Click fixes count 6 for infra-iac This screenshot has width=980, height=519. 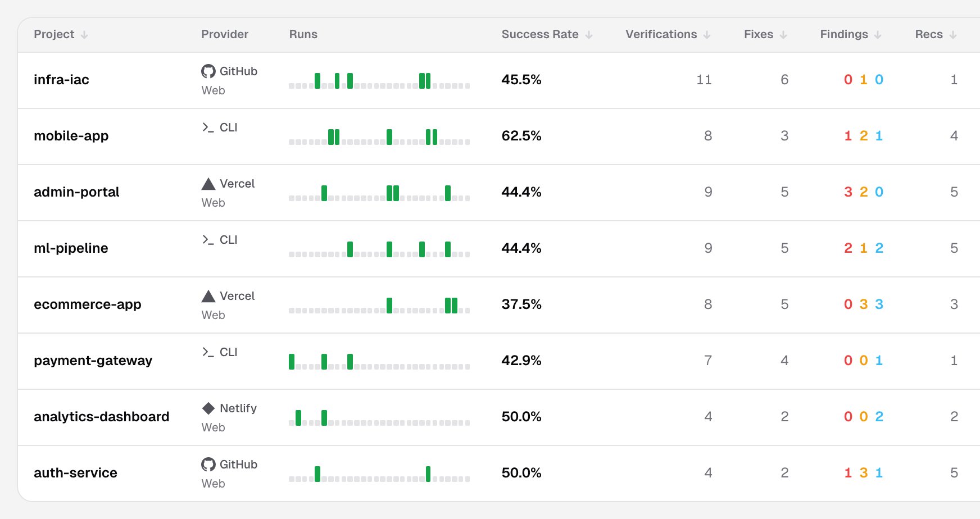784,80
